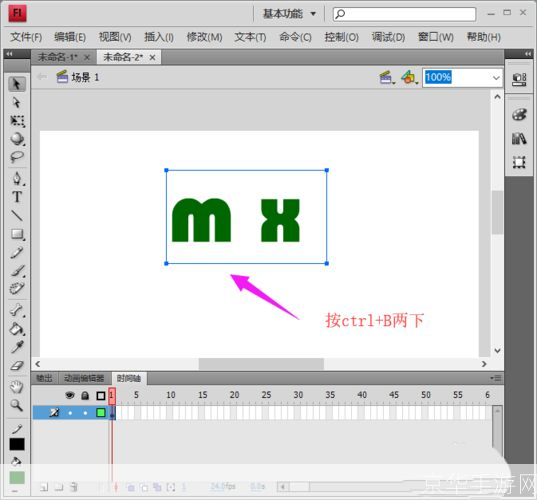Open the 视图(V) menu
Image resolution: width=537 pixels, height=500 pixels.
[x=115, y=37]
